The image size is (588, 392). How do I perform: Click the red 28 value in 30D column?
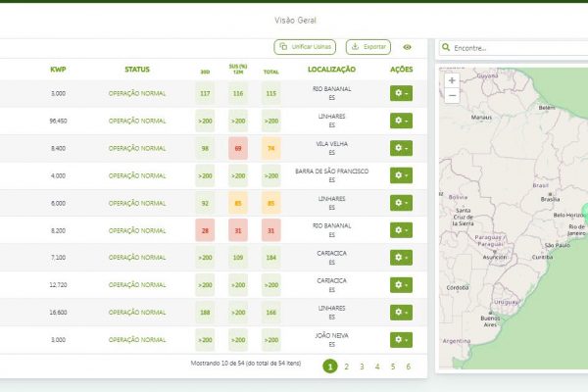coord(205,230)
